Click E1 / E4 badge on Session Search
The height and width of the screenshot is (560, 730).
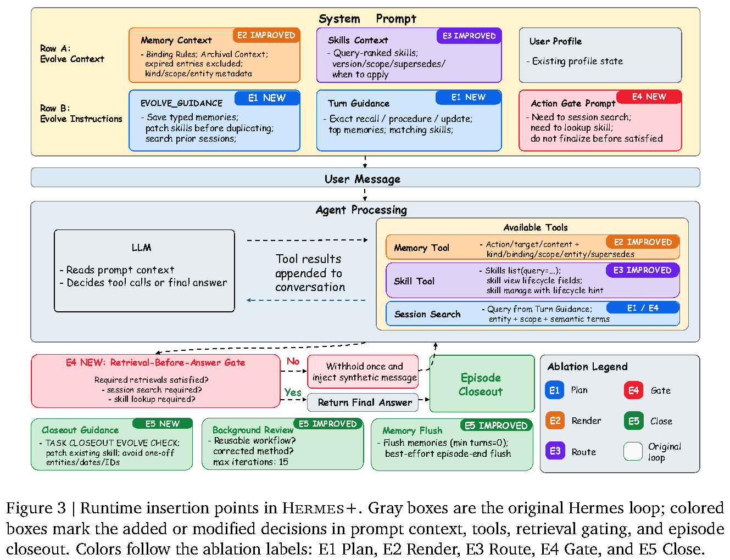[x=643, y=308]
